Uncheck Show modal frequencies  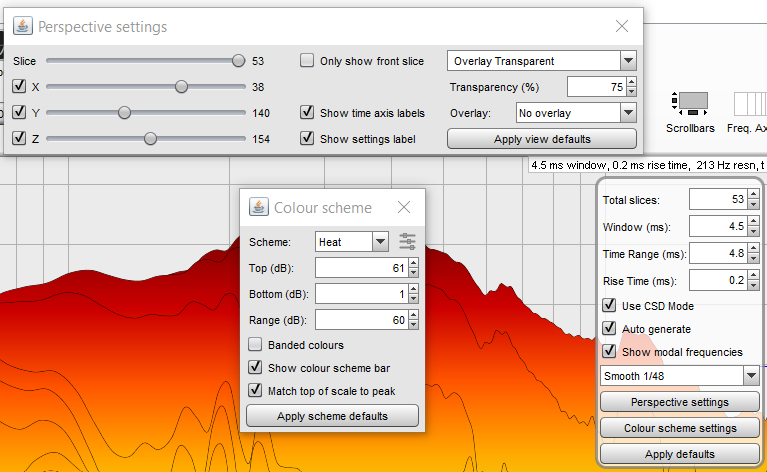[x=609, y=351]
